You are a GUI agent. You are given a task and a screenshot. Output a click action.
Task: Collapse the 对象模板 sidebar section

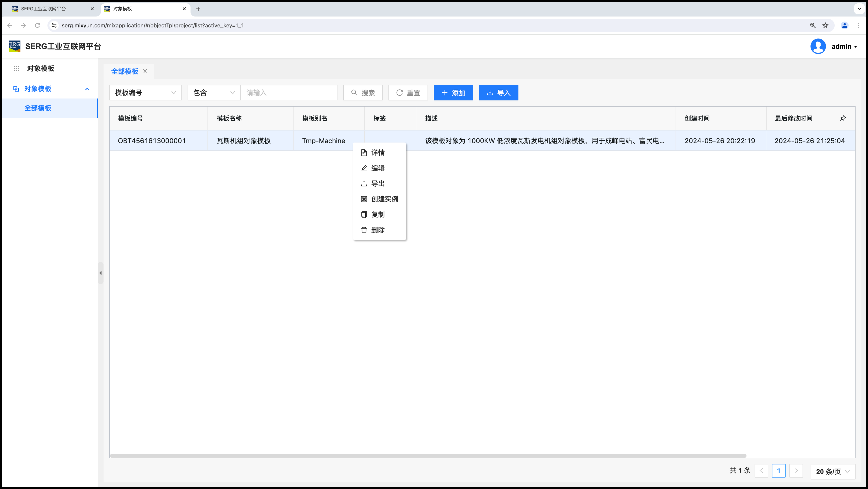point(87,89)
